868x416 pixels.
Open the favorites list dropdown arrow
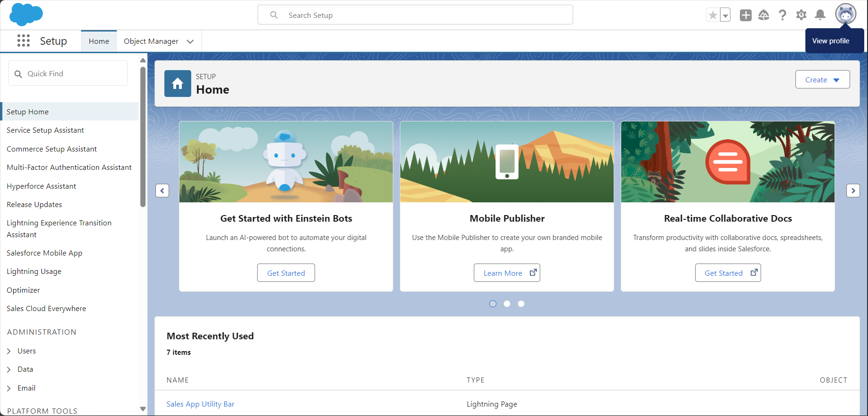(725, 15)
